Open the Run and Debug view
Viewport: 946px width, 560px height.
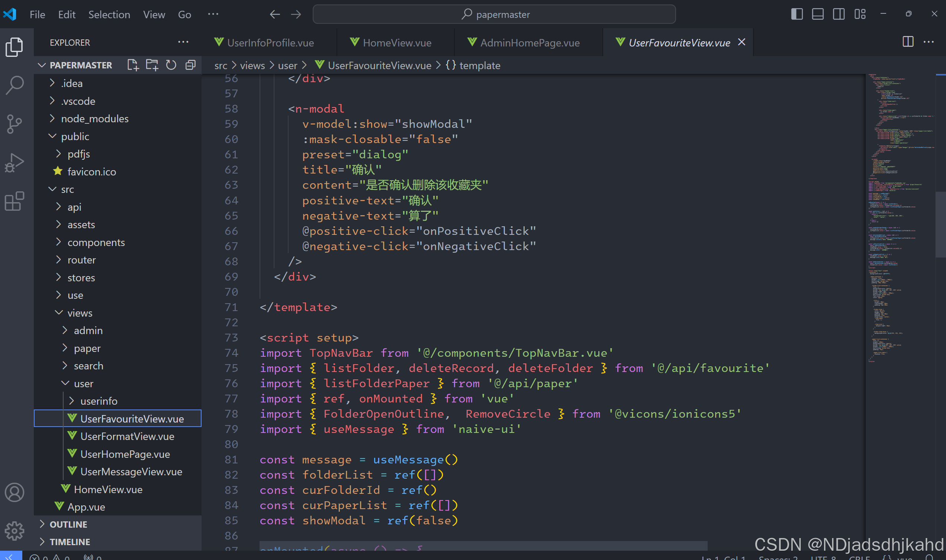point(15,163)
